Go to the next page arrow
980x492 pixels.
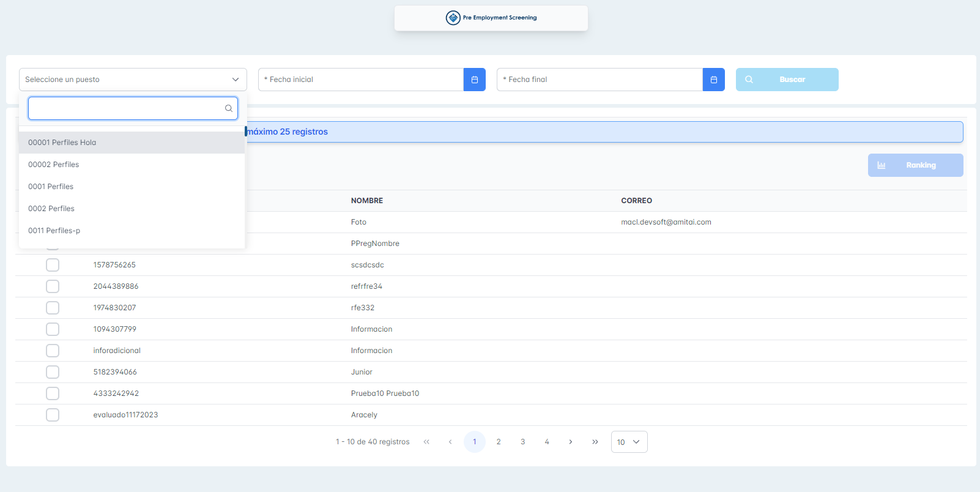(x=571, y=442)
